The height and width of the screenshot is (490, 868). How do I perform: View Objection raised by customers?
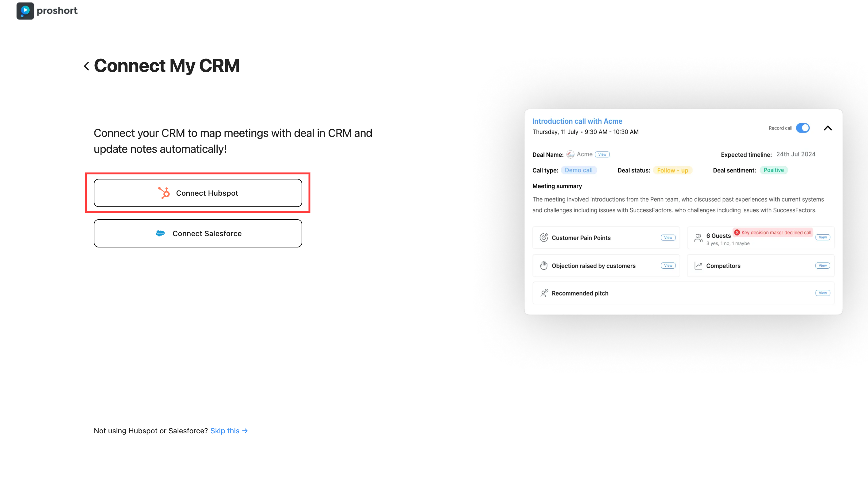[x=668, y=266]
